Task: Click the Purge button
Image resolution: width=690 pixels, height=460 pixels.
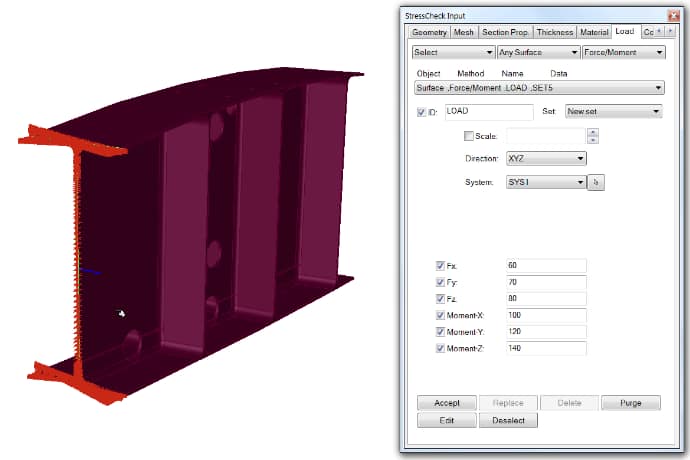Action: click(630, 402)
